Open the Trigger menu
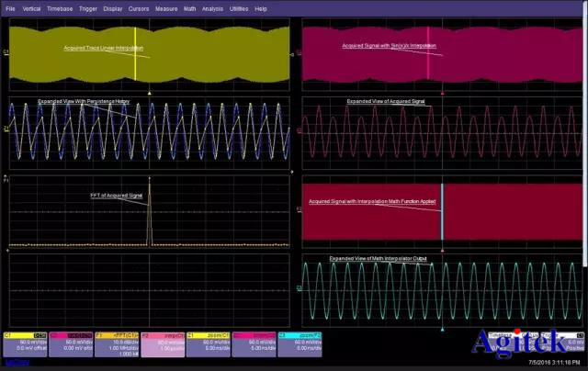 [x=88, y=8]
